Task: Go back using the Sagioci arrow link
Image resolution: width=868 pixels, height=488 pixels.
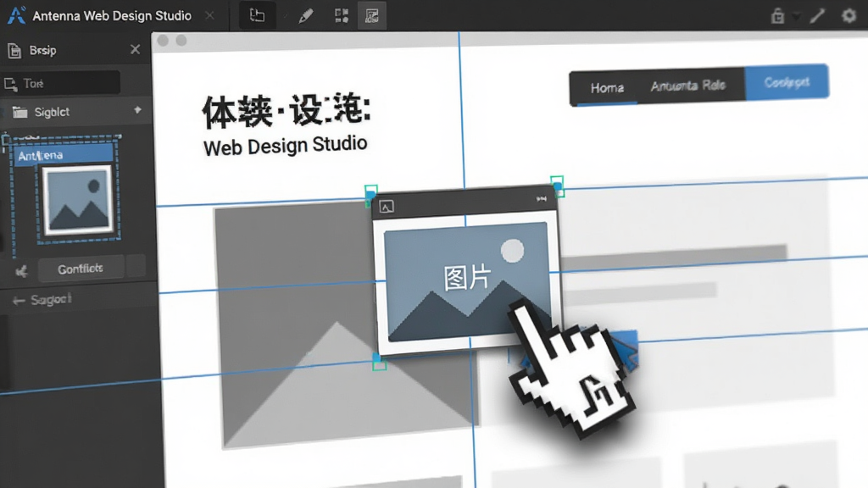Action: tap(42, 300)
